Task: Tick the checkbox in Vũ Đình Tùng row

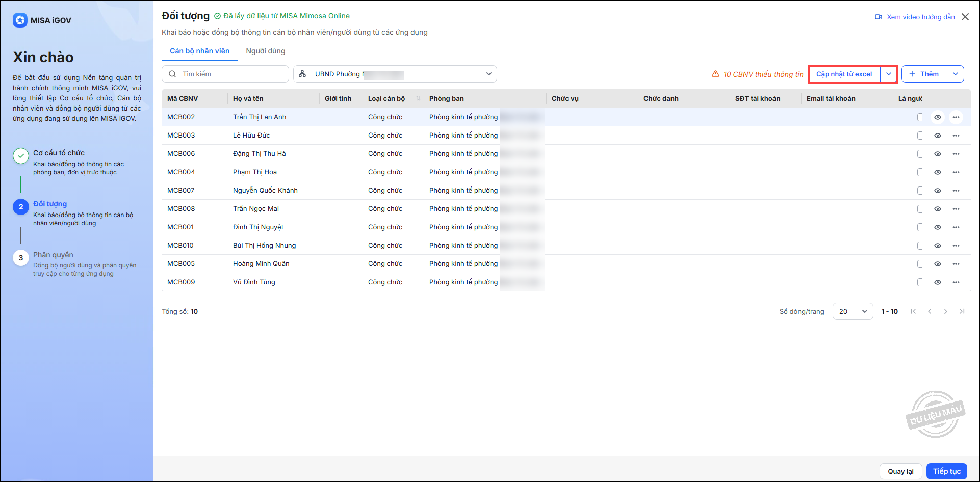Action: point(920,282)
